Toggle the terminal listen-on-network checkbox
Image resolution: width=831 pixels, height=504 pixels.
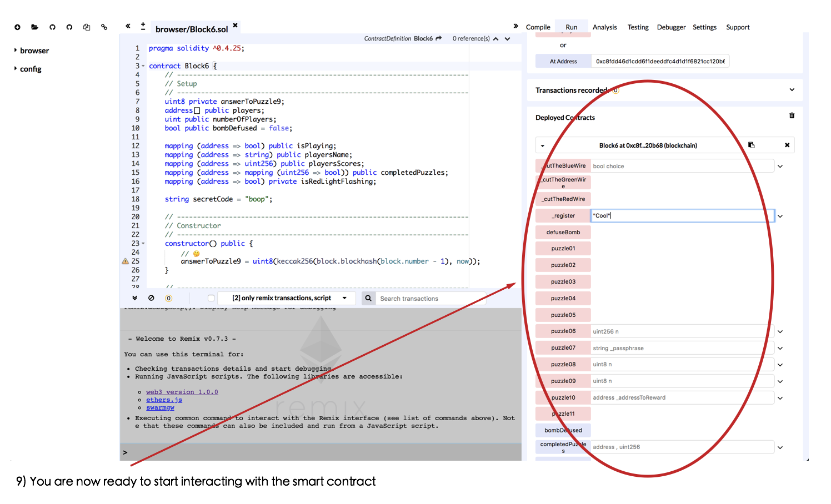211,298
